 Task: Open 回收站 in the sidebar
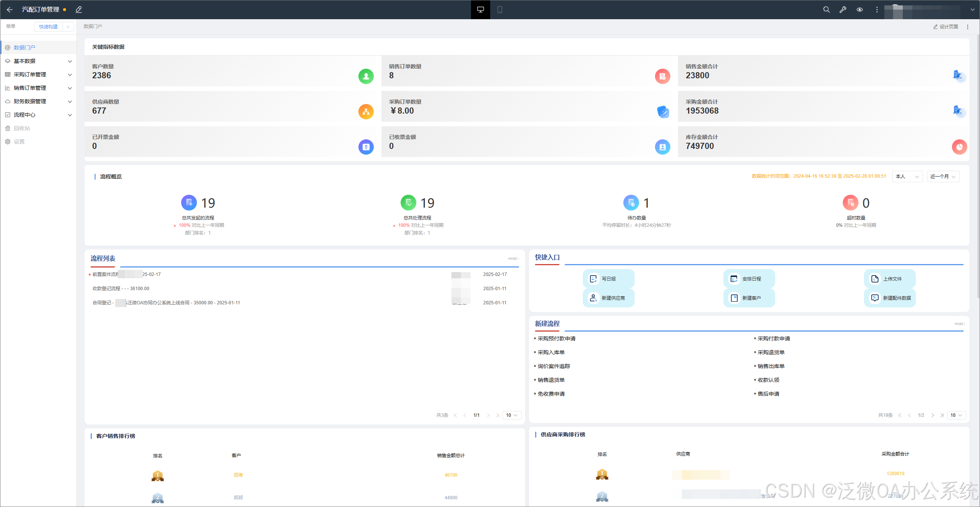click(22, 128)
